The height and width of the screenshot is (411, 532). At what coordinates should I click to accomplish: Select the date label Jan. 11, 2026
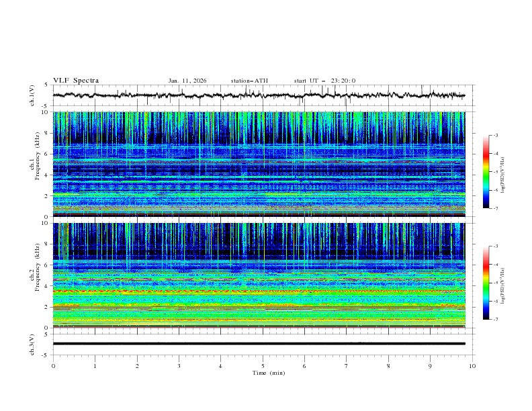pyautogui.click(x=187, y=81)
